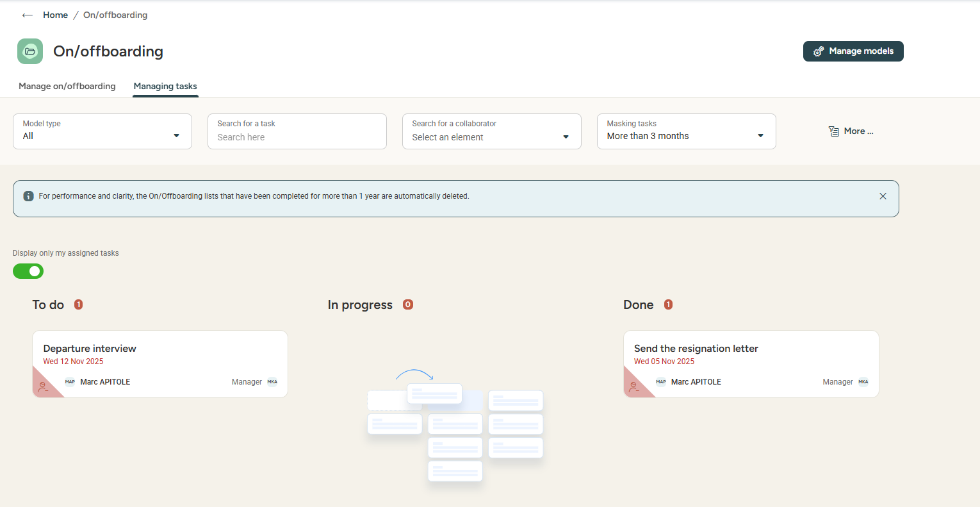
Task: Click the MAP avatar on resignation letter card
Action: point(661,382)
